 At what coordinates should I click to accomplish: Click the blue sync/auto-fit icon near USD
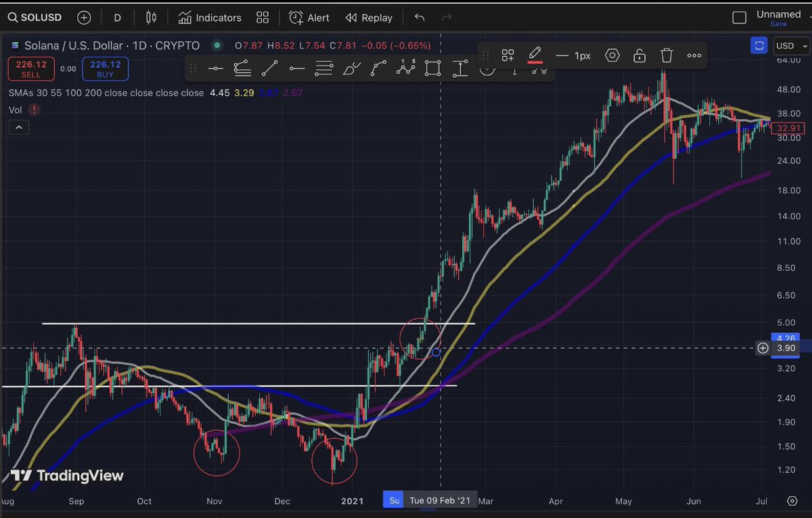click(x=760, y=46)
